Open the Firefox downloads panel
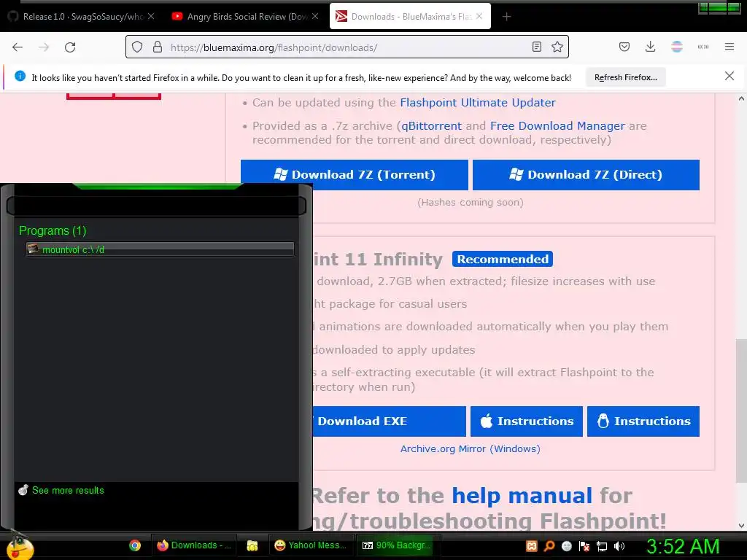The height and width of the screenshot is (560, 747). pyautogui.click(x=650, y=47)
